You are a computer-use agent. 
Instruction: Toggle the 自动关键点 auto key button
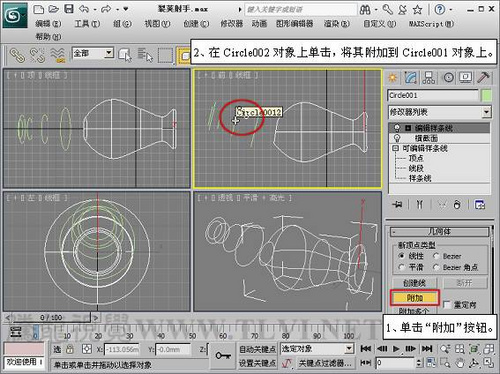[257, 349]
